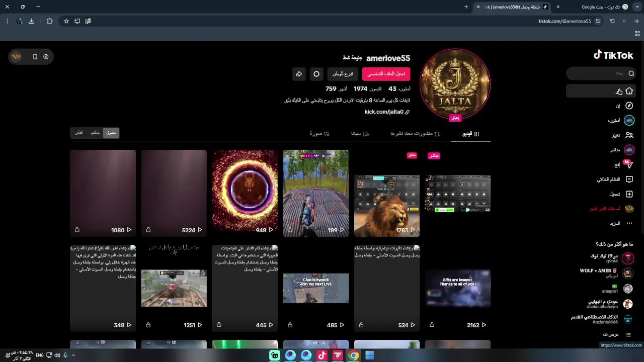Click the search box in TikTok sidebar
This screenshot has width=644, height=362.
(x=601, y=73)
